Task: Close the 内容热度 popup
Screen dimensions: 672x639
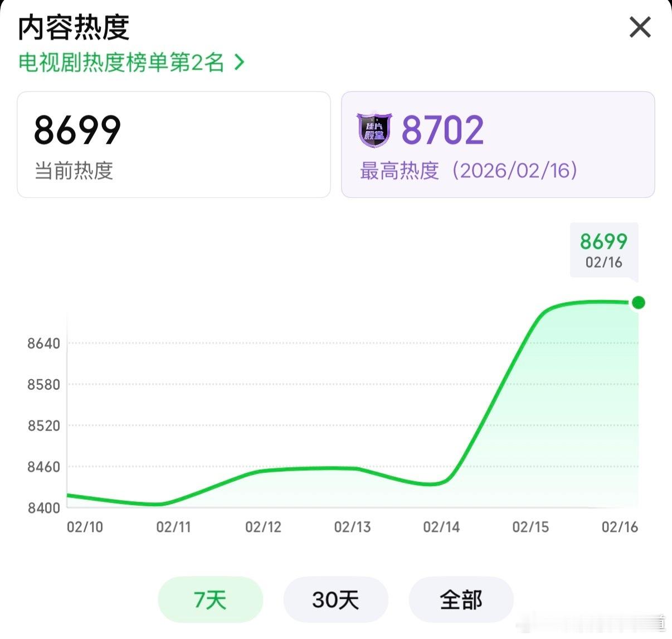Action: tap(640, 27)
